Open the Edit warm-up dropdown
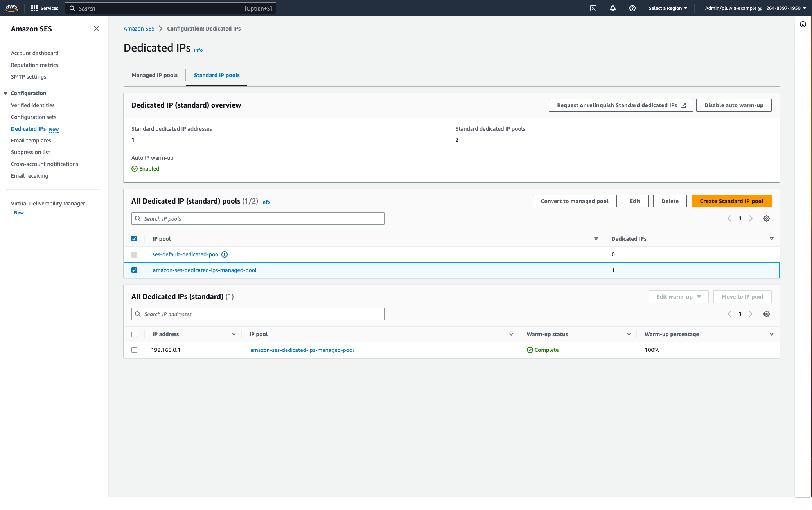Viewport: 812px width, 510px height. (x=678, y=296)
